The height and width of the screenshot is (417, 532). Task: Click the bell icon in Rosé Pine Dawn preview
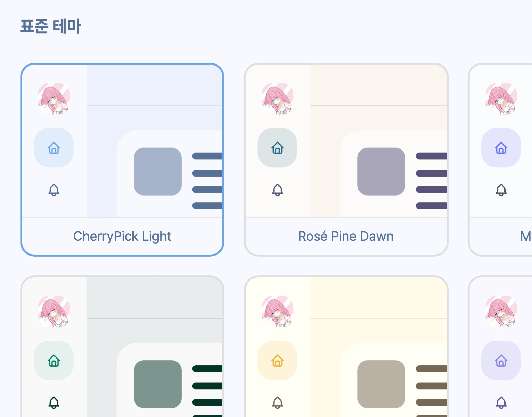277,190
